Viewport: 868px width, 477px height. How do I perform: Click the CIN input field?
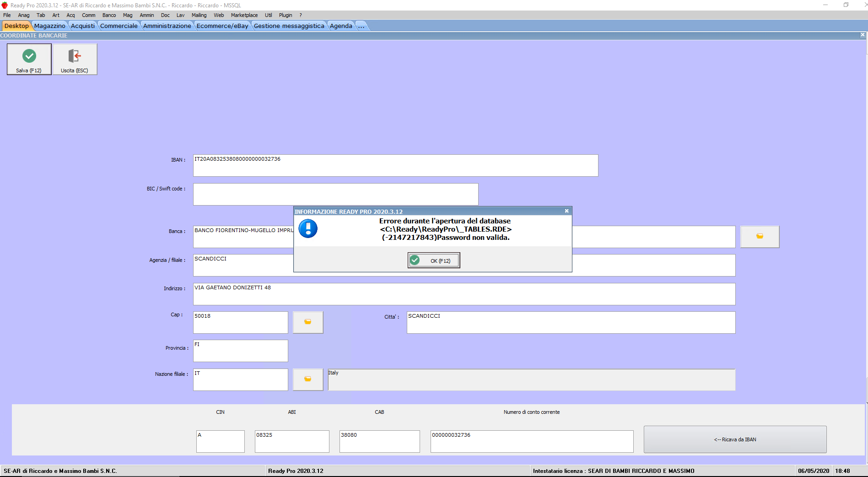(x=221, y=441)
